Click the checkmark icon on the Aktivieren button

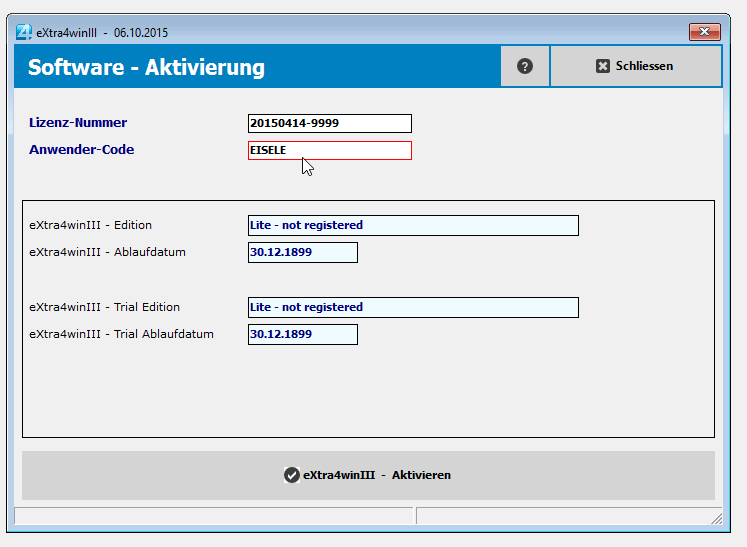pyautogui.click(x=291, y=475)
